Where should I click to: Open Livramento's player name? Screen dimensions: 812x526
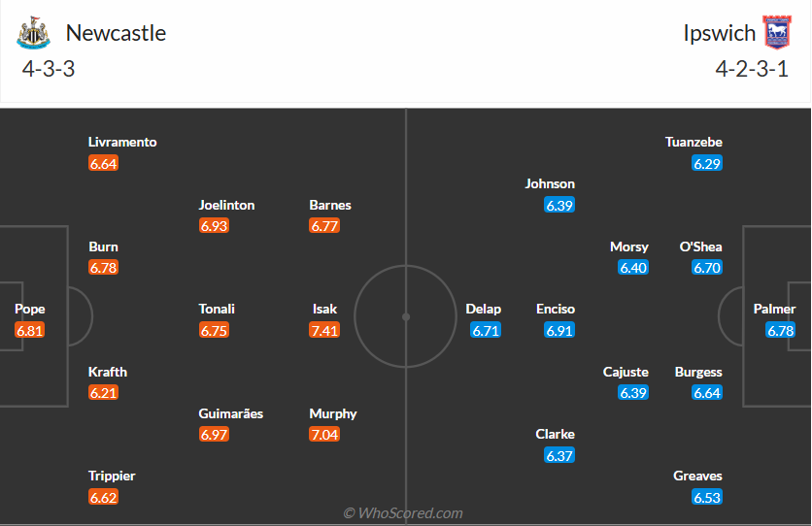122,142
